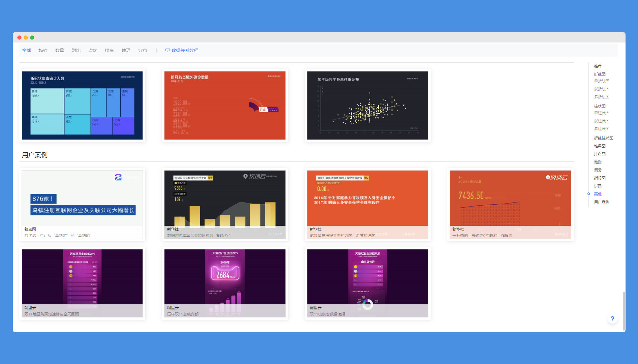Screen dimensions: 638x364
Task: Jump to 词云 section
Action: tap(598, 170)
